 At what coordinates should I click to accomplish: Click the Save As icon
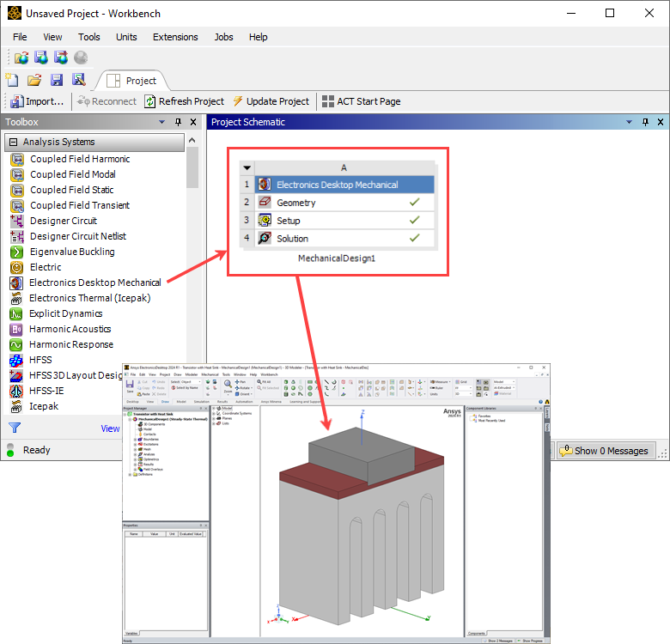78,80
